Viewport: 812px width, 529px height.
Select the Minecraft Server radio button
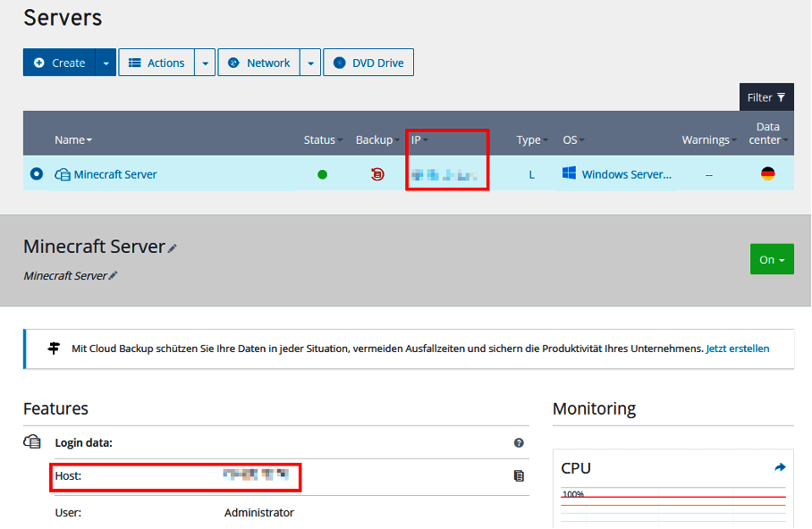tap(37, 174)
